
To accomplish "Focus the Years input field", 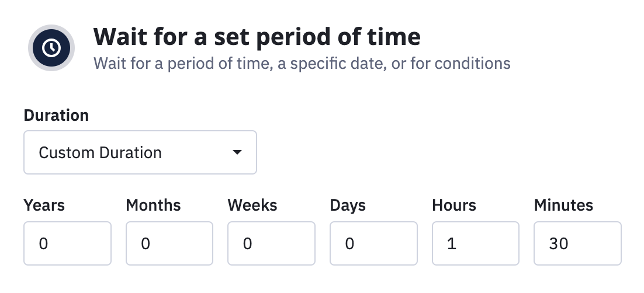I will (x=67, y=243).
